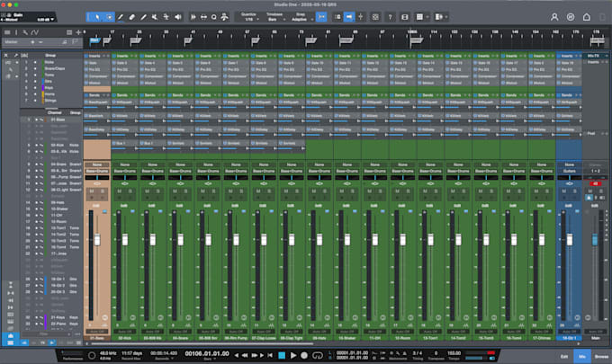Screen dimensions: 612x364
Task: Click the Record button in transport
Action: 304,355
